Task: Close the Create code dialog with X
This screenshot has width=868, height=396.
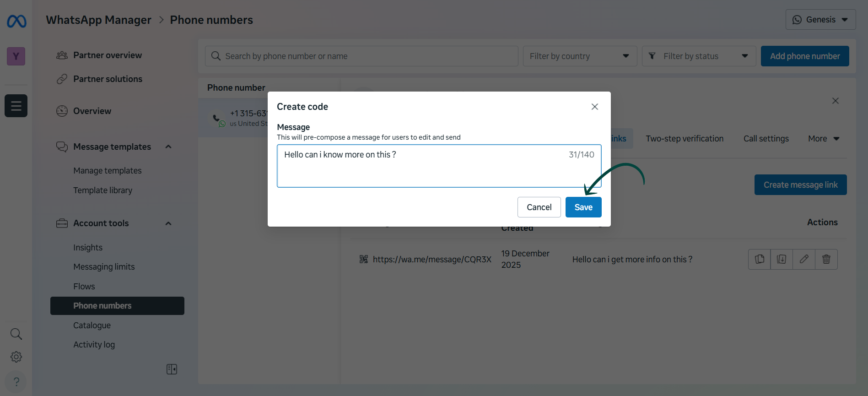Action: (x=594, y=107)
